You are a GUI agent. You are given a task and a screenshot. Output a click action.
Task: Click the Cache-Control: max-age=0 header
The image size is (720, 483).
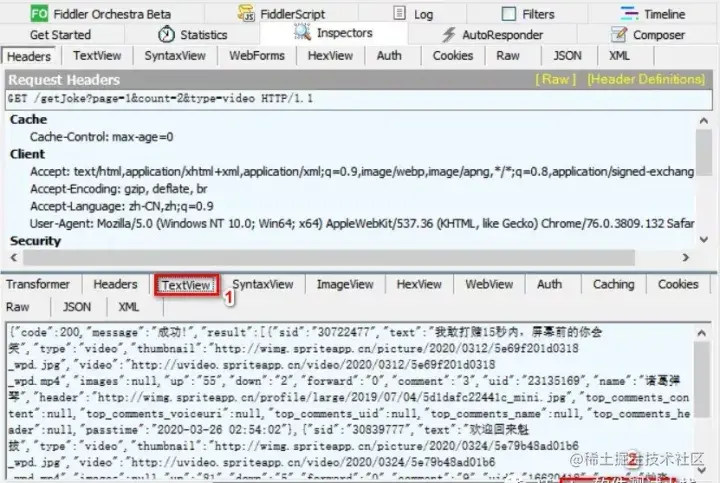tap(101, 137)
